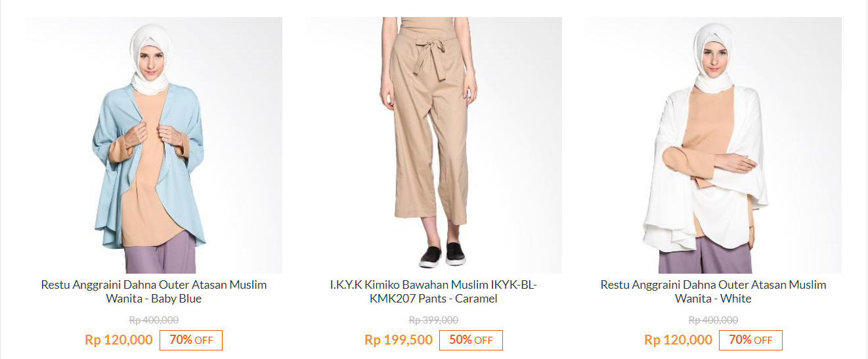The height and width of the screenshot is (359, 868).
Task: Open the Baby Blue Dahna Outer product image
Action: click(154, 145)
